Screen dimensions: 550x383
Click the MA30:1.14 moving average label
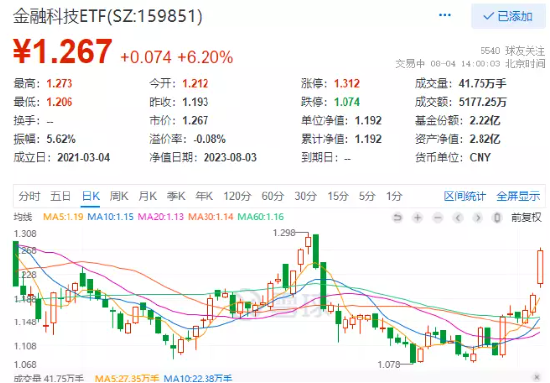211,217
